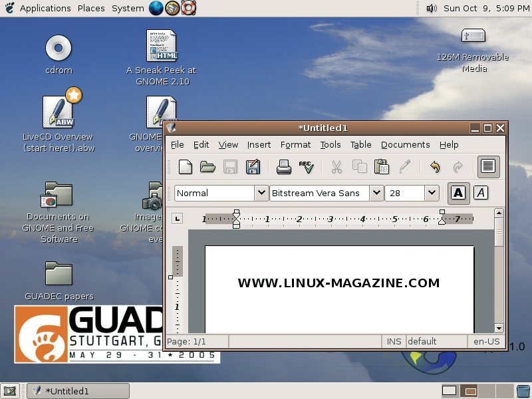Cut selection with the scissors icon

pos(336,167)
